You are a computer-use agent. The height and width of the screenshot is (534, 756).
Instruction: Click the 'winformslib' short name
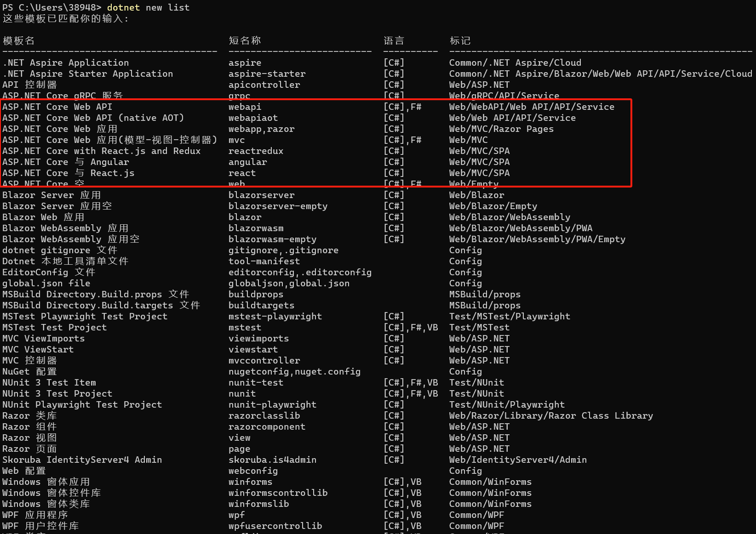pos(259,504)
